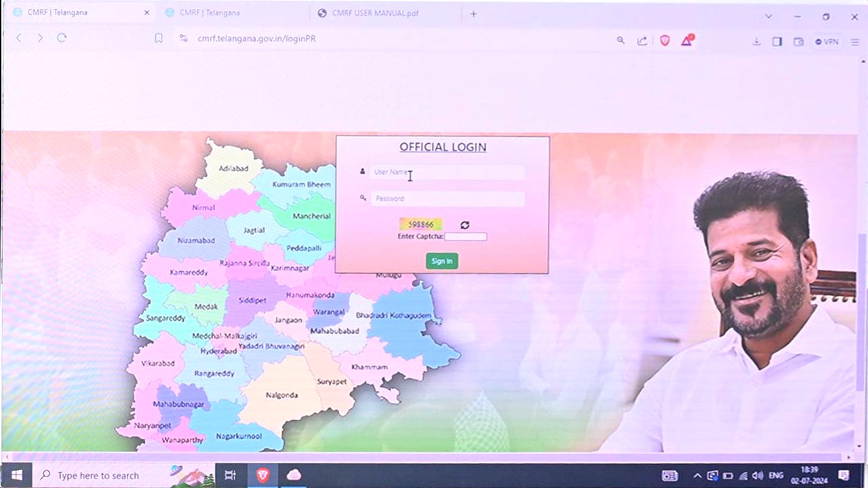Click the Enter Captcha input field

[465, 236]
